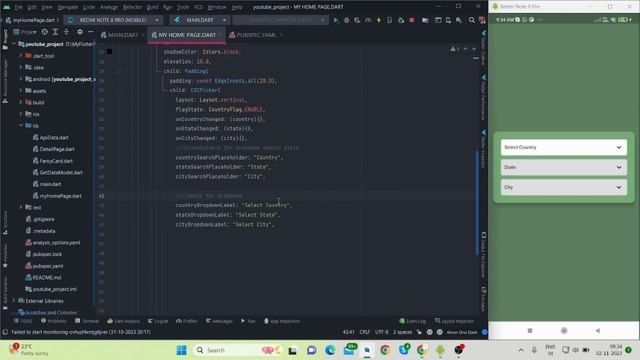Viewport: 640px width, 360px height.
Task: Open App Inspection tool window
Action: (x=282, y=321)
